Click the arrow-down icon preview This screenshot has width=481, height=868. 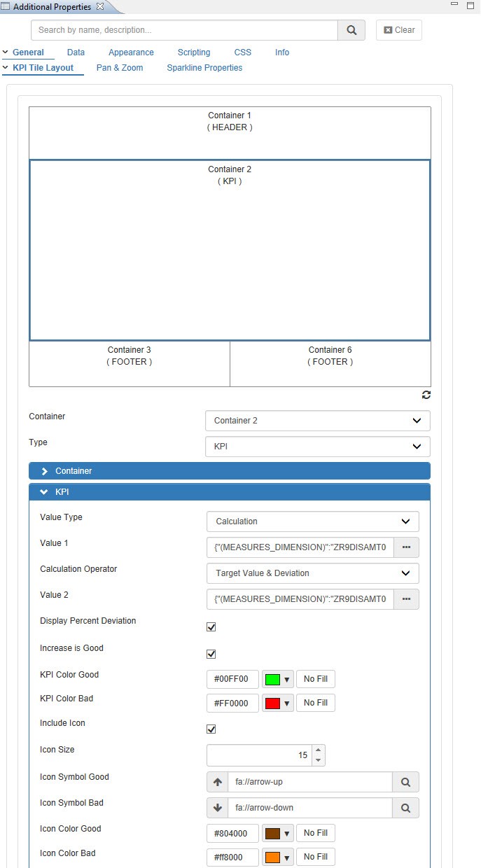point(217,808)
